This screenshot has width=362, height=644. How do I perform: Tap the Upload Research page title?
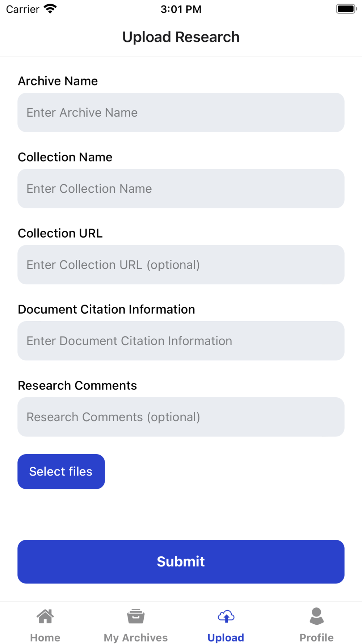[181, 37]
